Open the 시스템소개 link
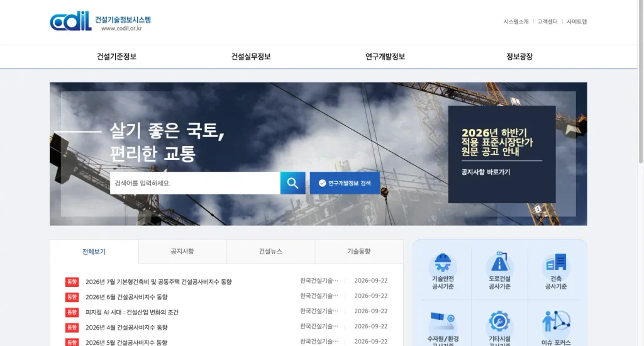 pos(516,22)
